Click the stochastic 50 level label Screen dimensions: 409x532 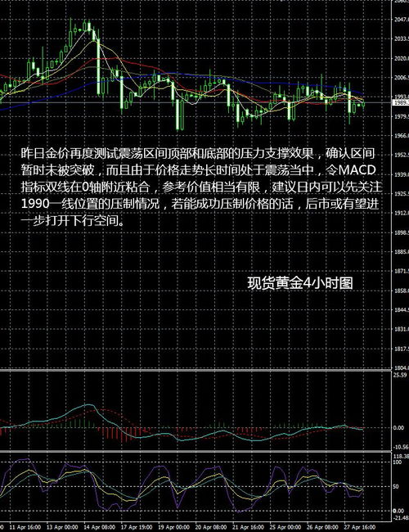pyautogui.click(x=396, y=486)
